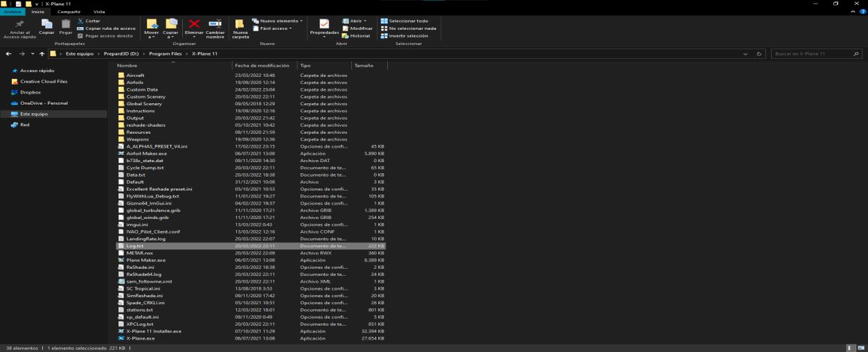Open the Fácil acceso dropdown
Viewport: 868px width, 352px height.
point(273,28)
